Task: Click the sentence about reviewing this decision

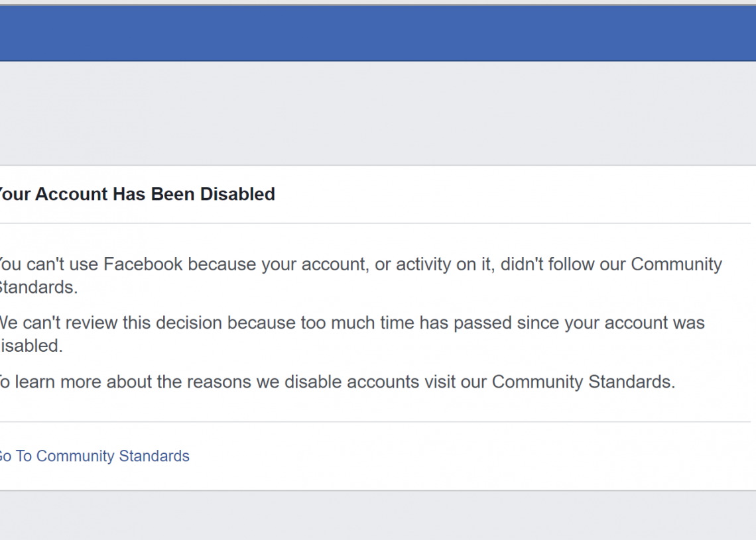Action: 351,323
